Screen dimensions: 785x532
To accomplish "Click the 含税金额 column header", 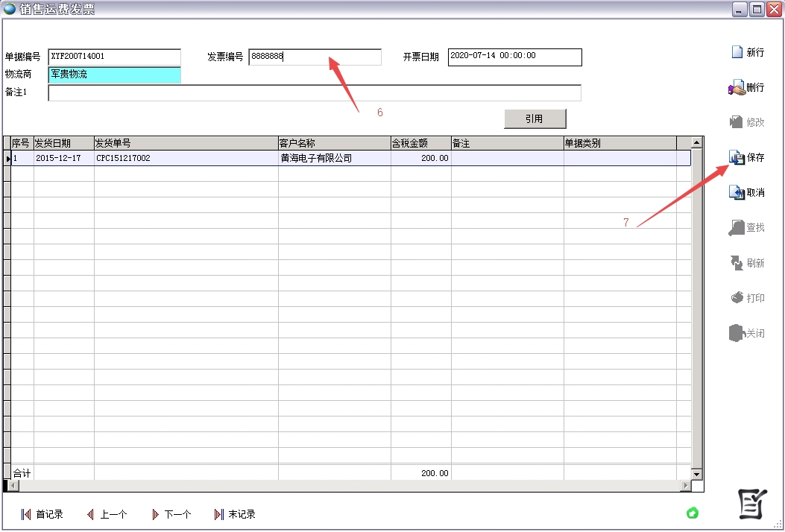I will point(420,143).
